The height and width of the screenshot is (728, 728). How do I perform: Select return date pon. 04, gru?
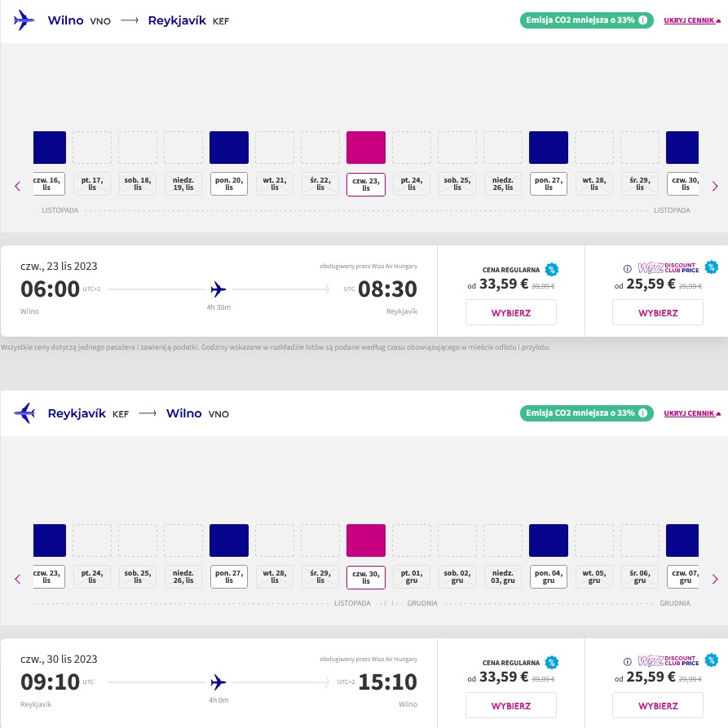click(549, 576)
